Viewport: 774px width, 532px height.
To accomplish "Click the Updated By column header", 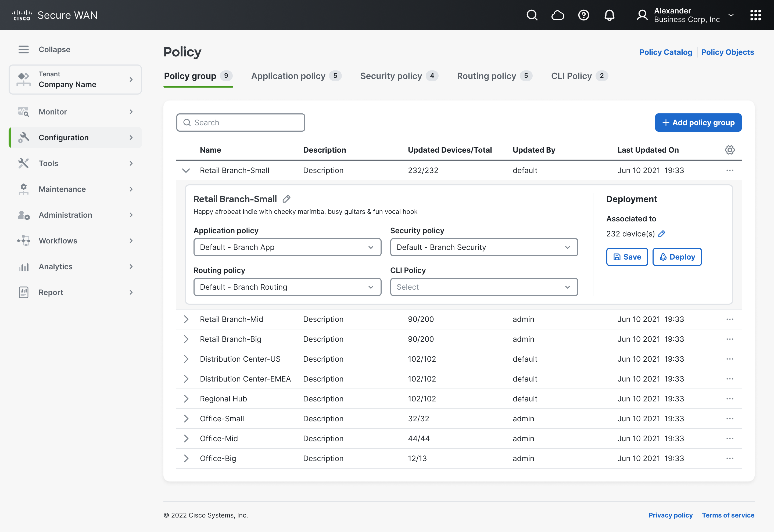I will pos(534,150).
